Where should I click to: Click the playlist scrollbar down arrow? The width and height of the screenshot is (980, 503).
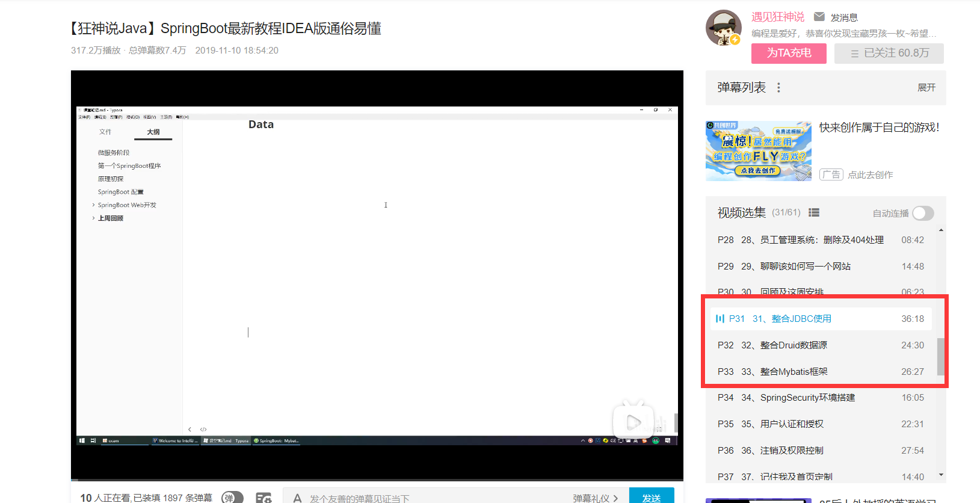[x=941, y=475]
